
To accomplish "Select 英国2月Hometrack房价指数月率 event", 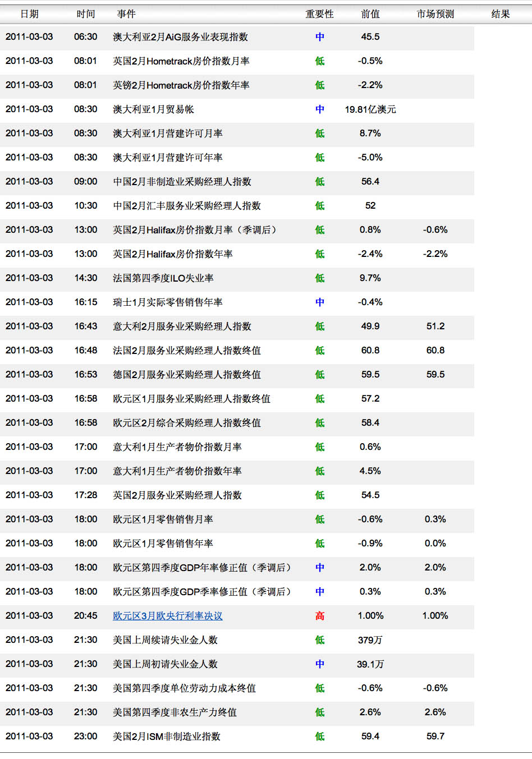I will click(181, 61).
